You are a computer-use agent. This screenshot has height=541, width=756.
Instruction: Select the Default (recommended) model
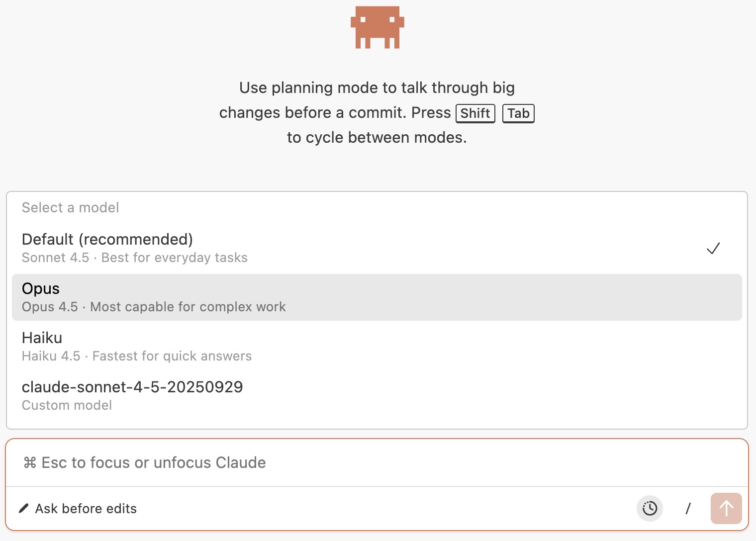point(107,240)
